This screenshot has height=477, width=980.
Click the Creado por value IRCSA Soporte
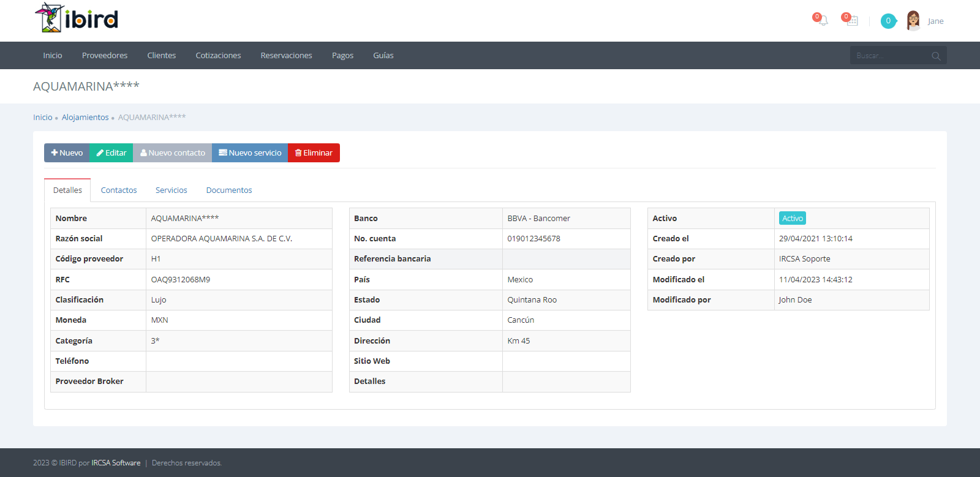point(805,259)
